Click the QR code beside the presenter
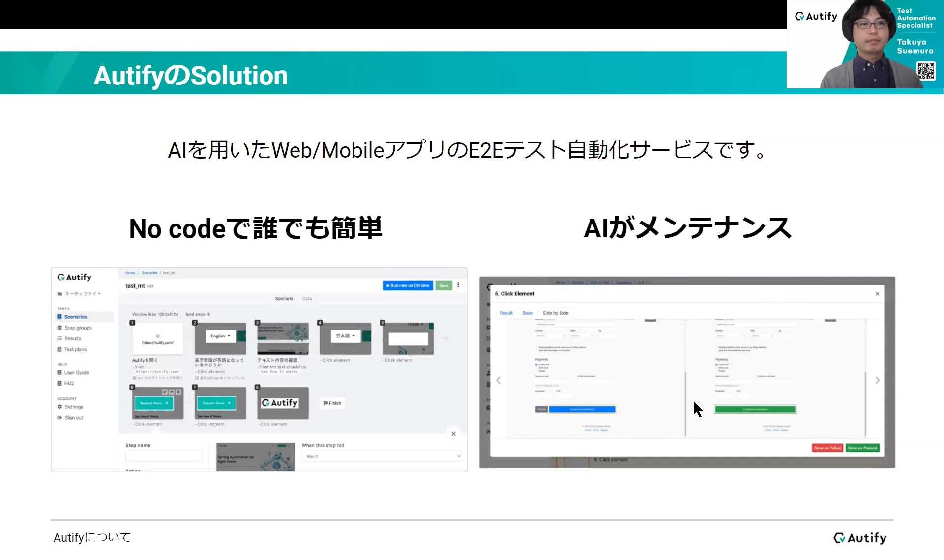This screenshot has height=560, width=944. click(926, 71)
